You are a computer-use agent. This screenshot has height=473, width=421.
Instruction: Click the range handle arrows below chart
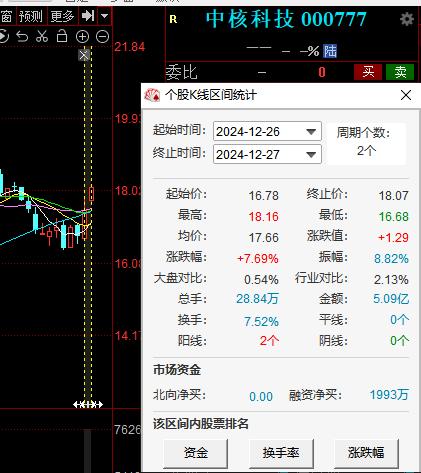[x=88, y=404]
